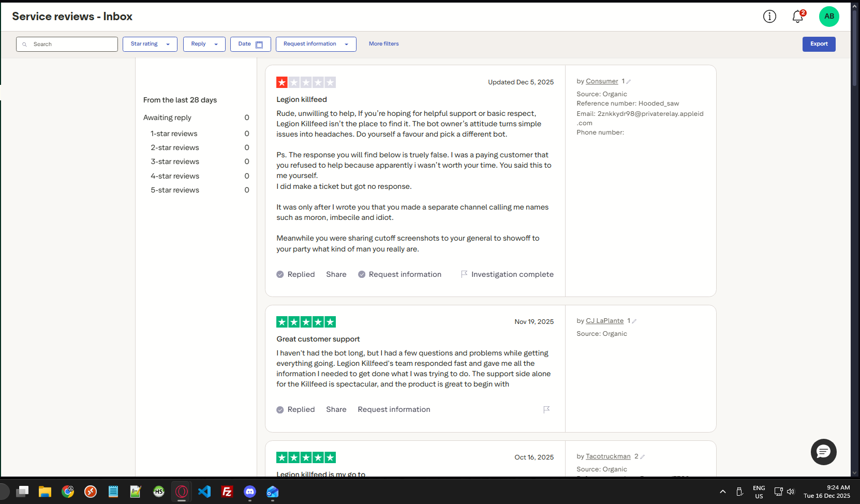Image resolution: width=860 pixels, height=504 pixels.
Task: Click the safely remove hardware USB icon
Action: 740,492
